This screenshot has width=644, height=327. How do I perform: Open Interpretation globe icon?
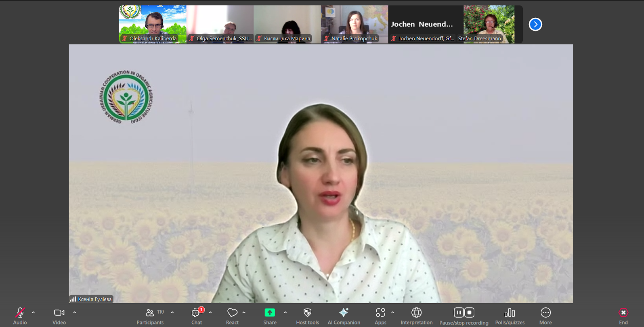[x=416, y=313]
